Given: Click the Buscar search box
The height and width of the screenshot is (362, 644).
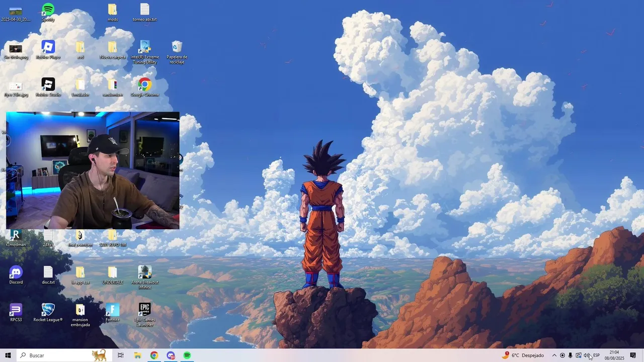Looking at the screenshot, I should tap(64, 355).
